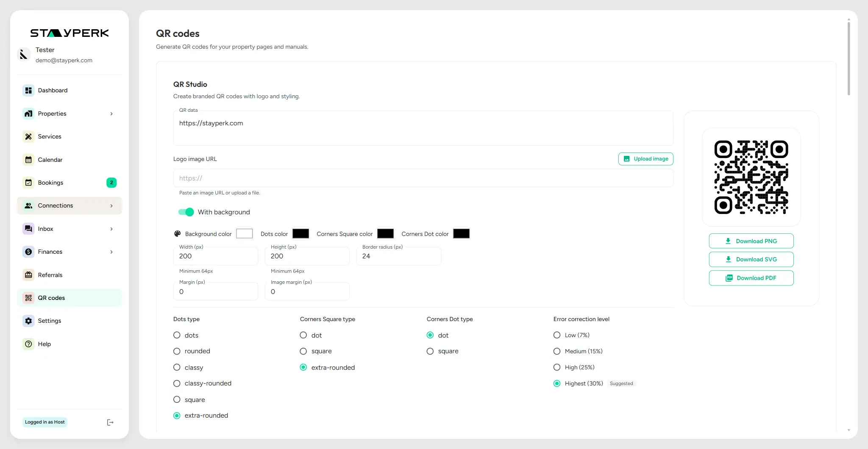Expand the Finances submenu chevron

tap(111, 252)
